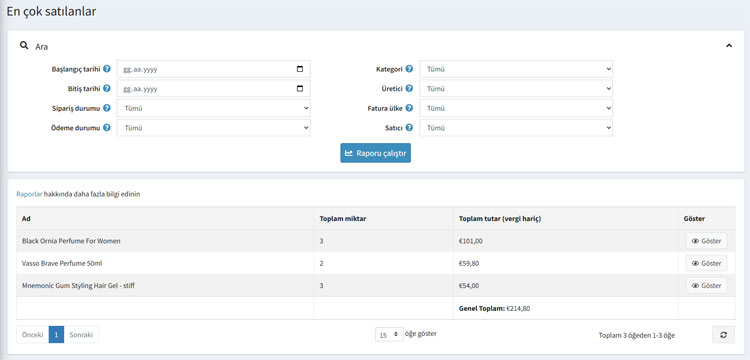Select the Black Ornia Perfume For Women name
Image resolution: width=750 pixels, height=360 pixels.
(x=71, y=241)
